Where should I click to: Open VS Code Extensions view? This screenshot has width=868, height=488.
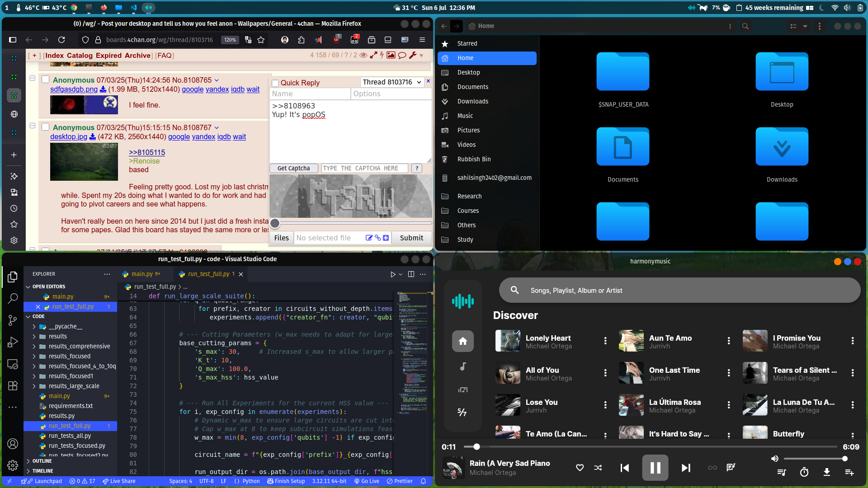[x=13, y=385]
